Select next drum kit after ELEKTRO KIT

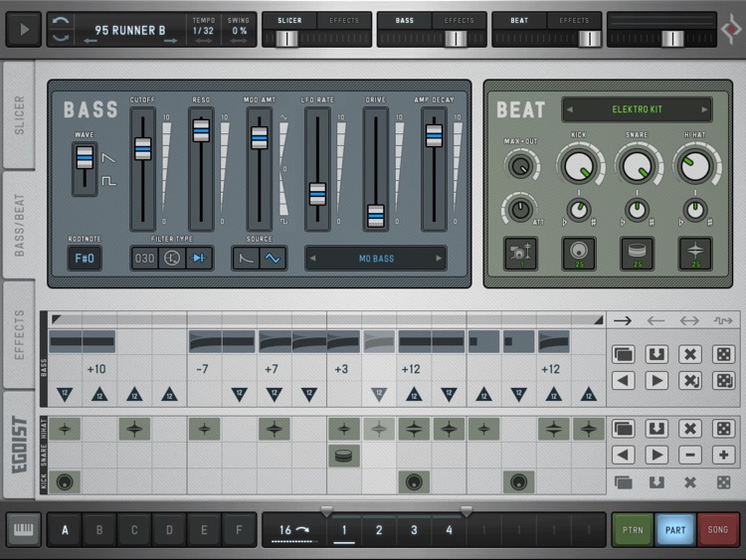(704, 109)
